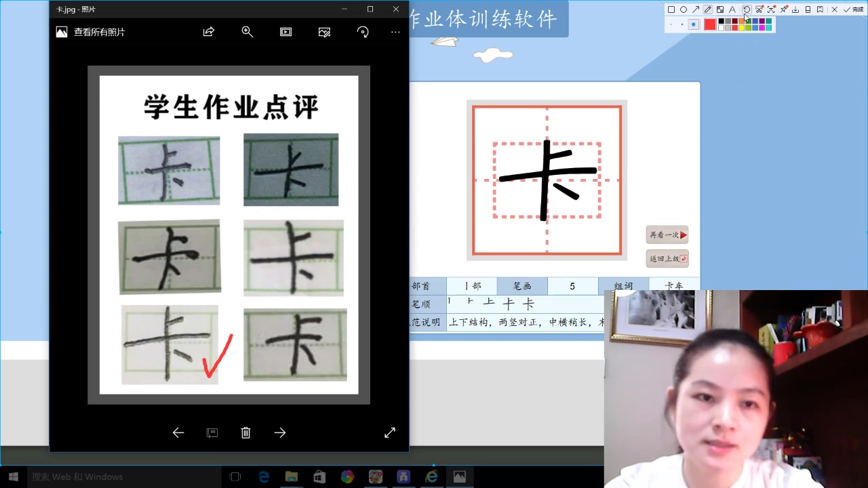Pick the yellow swatch in the annotation palette
868x488 pixels.
pos(741,28)
